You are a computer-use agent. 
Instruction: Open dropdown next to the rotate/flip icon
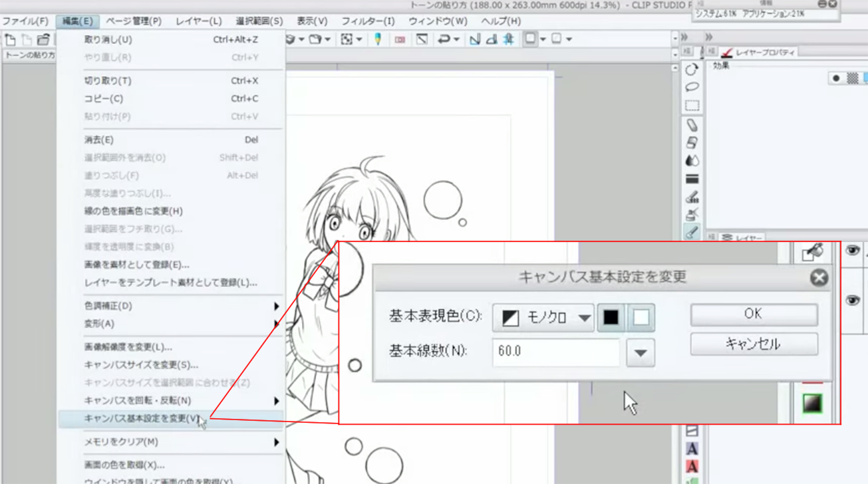[x=360, y=40]
